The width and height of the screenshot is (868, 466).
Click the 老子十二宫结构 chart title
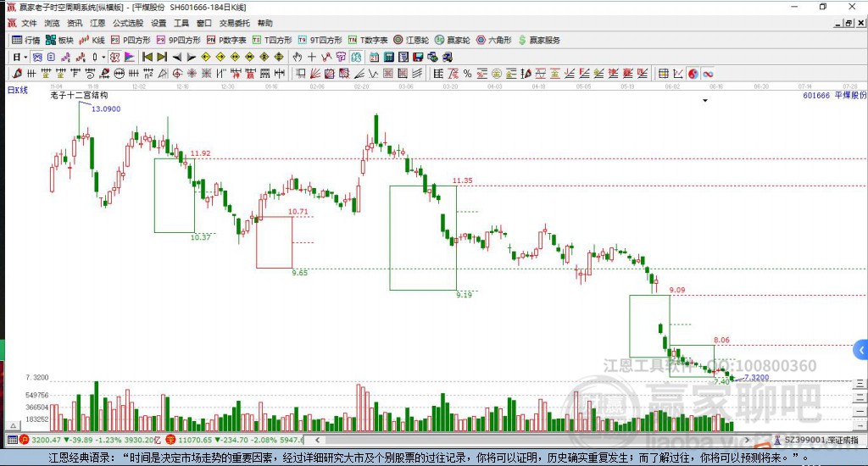tap(79, 95)
